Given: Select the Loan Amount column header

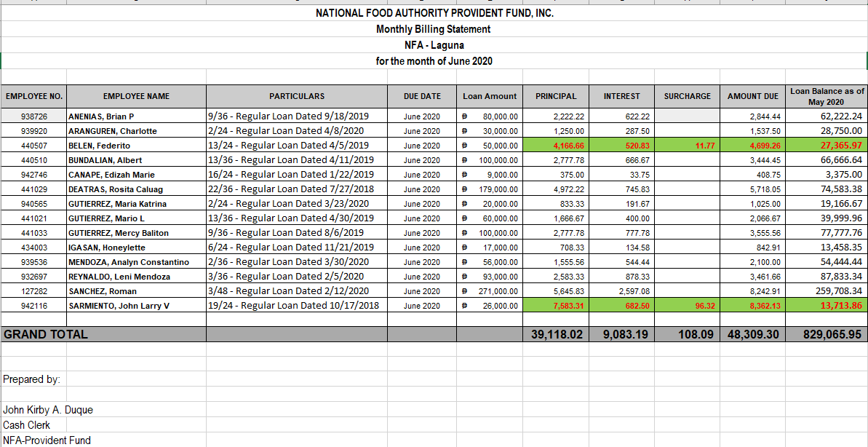Looking at the screenshot, I should click(x=490, y=96).
